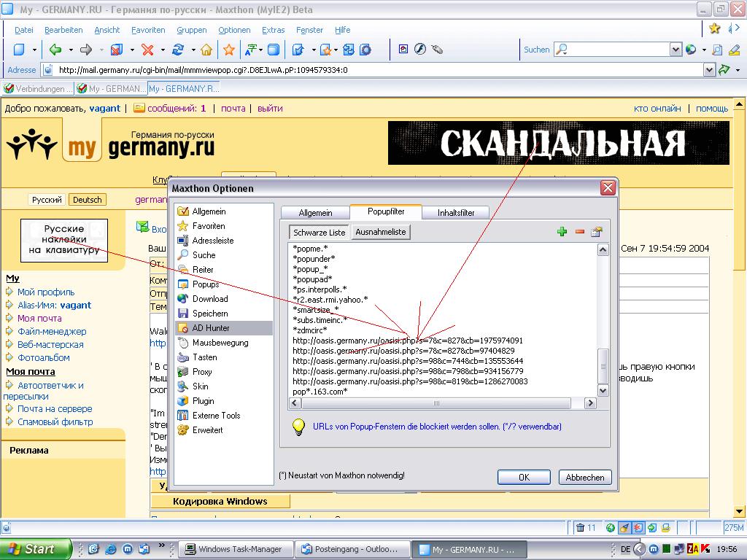Expand the search box dropdown list
The image size is (747, 560).
[676, 49]
